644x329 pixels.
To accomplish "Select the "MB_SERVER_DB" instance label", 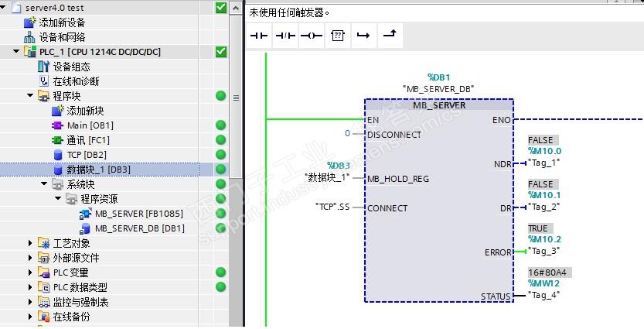I will (438, 88).
